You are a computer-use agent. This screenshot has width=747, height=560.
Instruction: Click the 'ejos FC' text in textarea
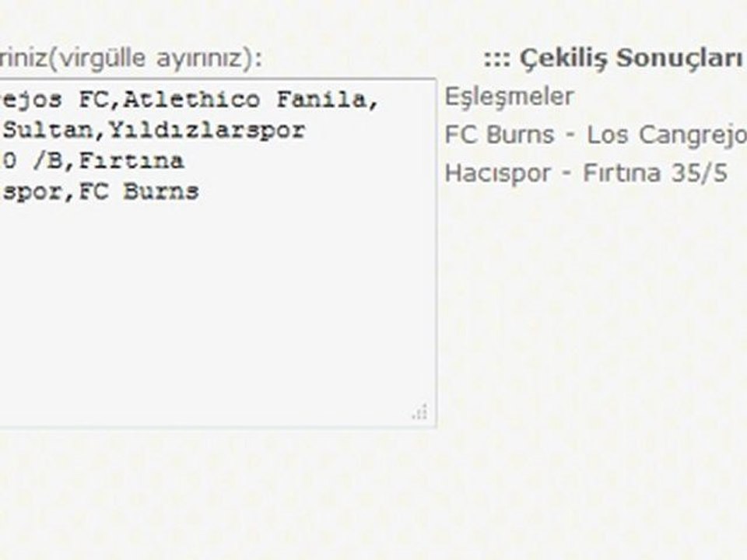click(54, 100)
